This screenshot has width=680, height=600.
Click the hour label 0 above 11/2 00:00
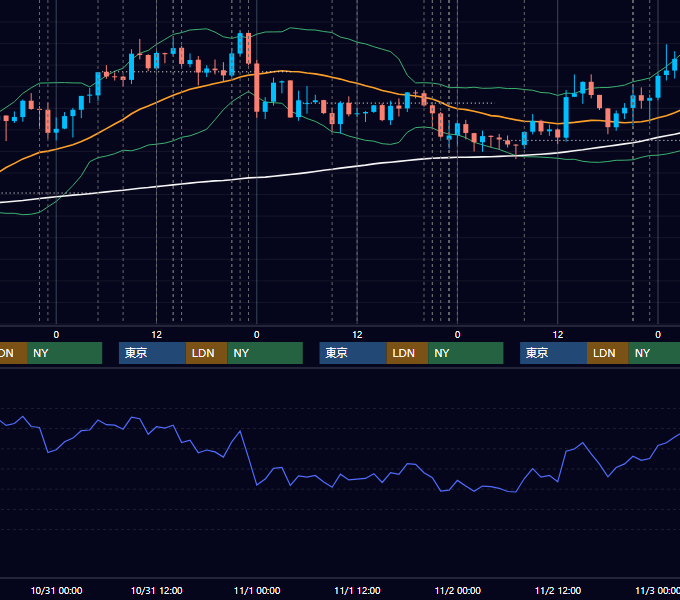pos(458,335)
